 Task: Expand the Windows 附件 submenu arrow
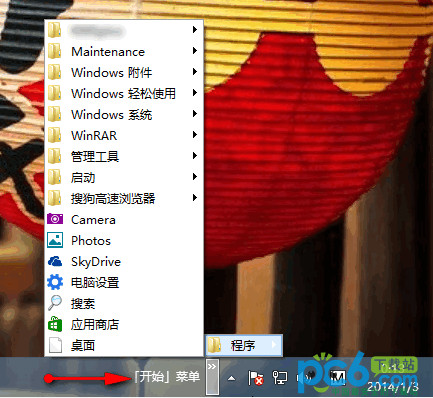point(195,72)
